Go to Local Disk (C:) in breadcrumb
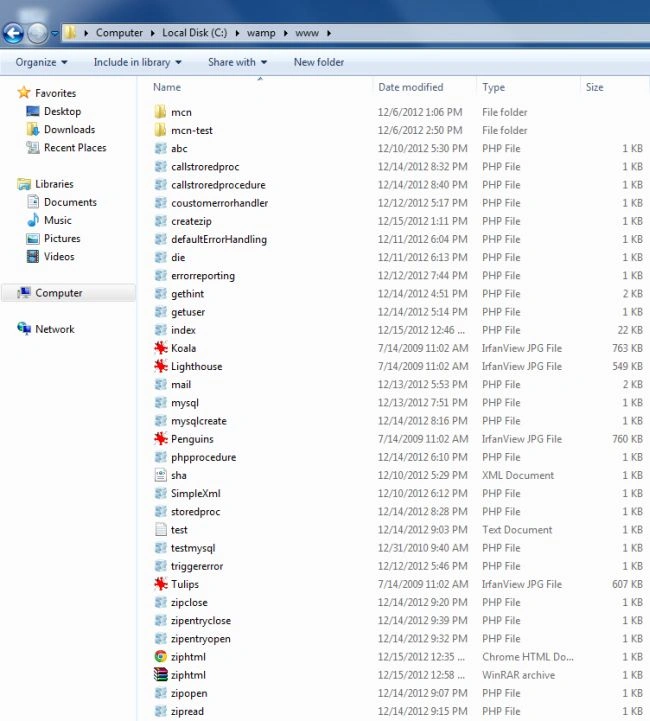The height and width of the screenshot is (721, 650). click(x=194, y=33)
